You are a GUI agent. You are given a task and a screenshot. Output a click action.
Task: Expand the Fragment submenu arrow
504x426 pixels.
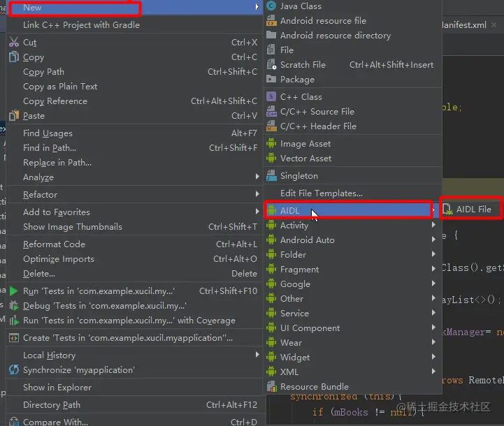tap(433, 269)
